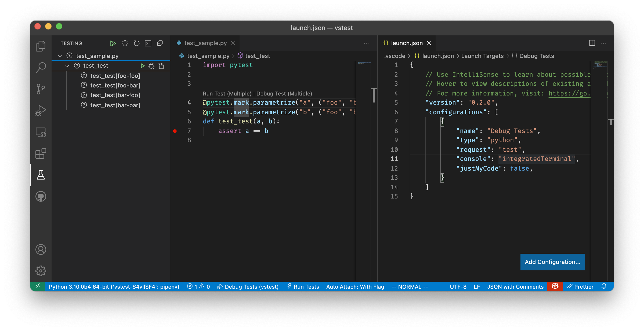This screenshot has height=331, width=644.
Task: Switch to the launch.json tab
Action: coord(407,43)
